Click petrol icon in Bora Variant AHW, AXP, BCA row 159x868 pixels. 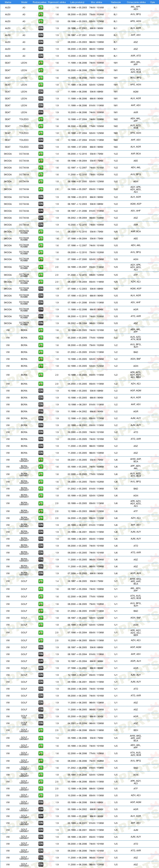40,460
